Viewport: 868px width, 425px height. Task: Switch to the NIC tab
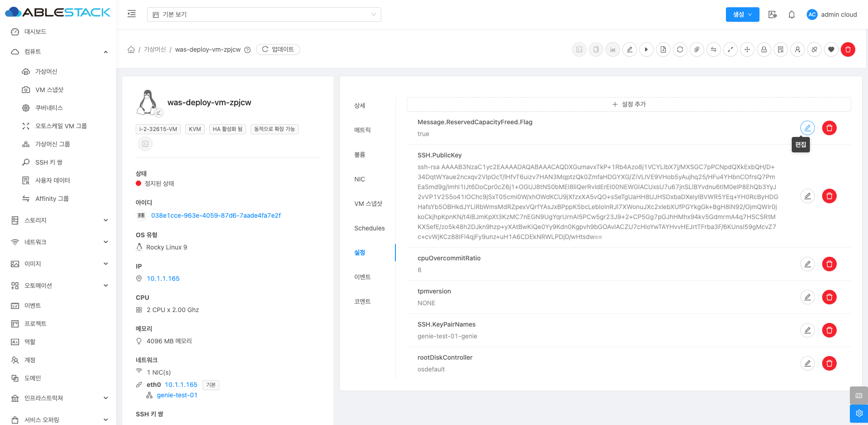pyautogui.click(x=360, y=179)
